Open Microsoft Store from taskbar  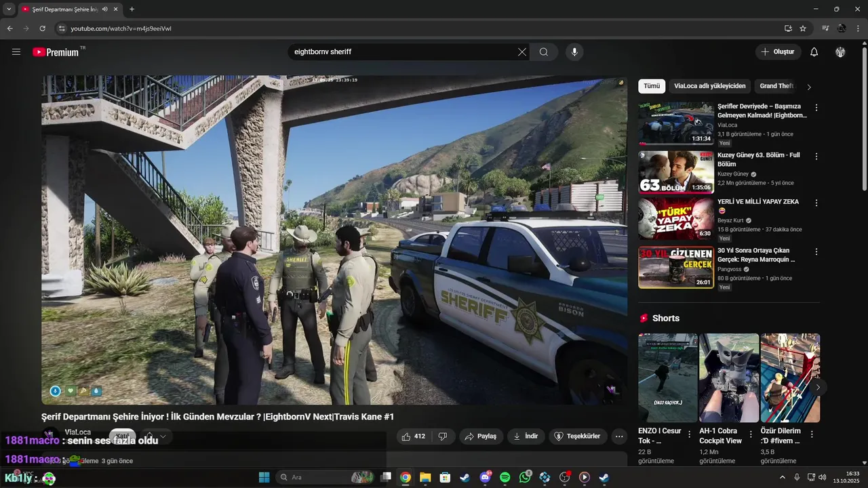[x=445, y=477]
